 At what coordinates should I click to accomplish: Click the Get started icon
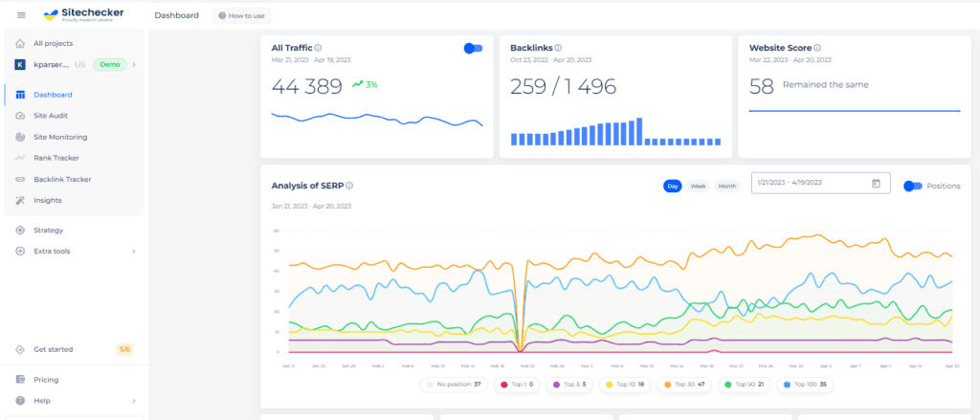coord(20,349)
